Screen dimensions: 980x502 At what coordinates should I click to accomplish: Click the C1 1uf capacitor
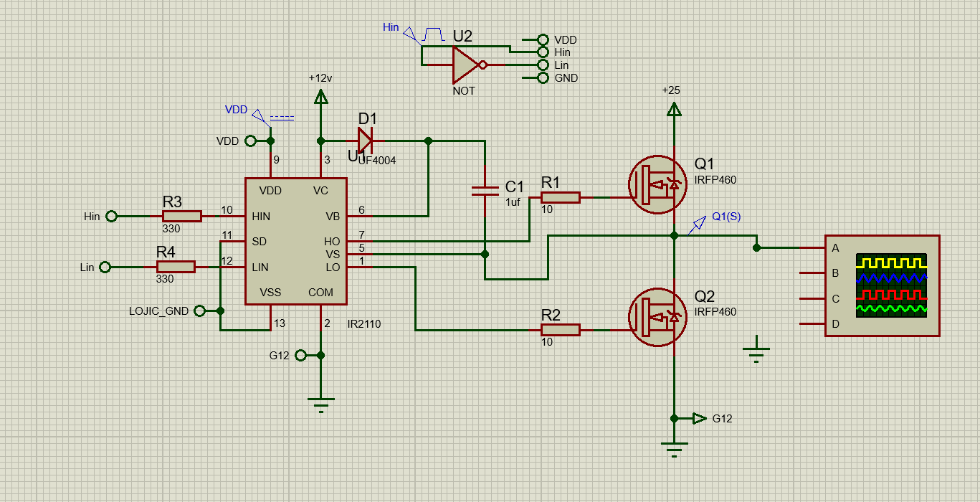pos(485,190)
